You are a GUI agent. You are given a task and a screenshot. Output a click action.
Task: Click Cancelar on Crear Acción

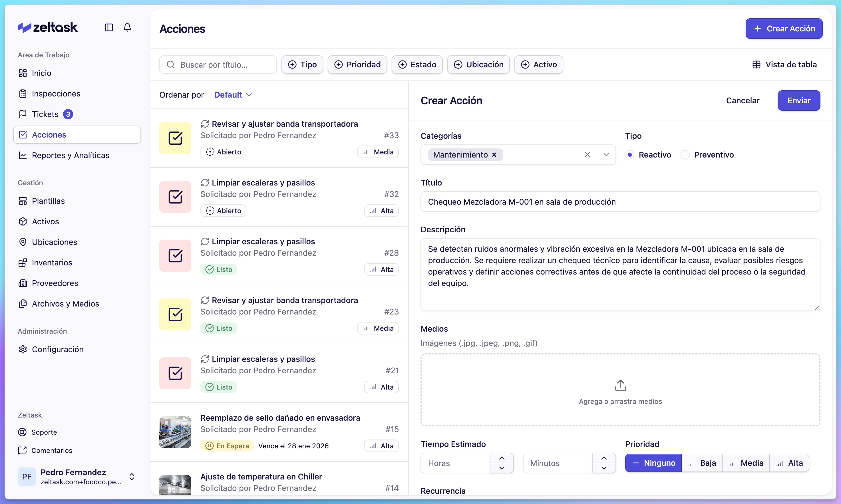coord(743,100)
